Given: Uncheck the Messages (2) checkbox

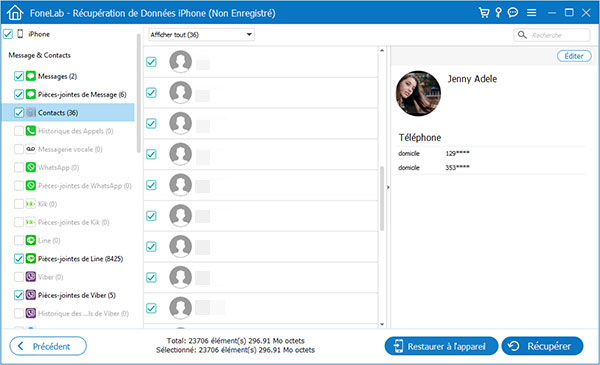Looking at the screenshot, I should 19,76.
